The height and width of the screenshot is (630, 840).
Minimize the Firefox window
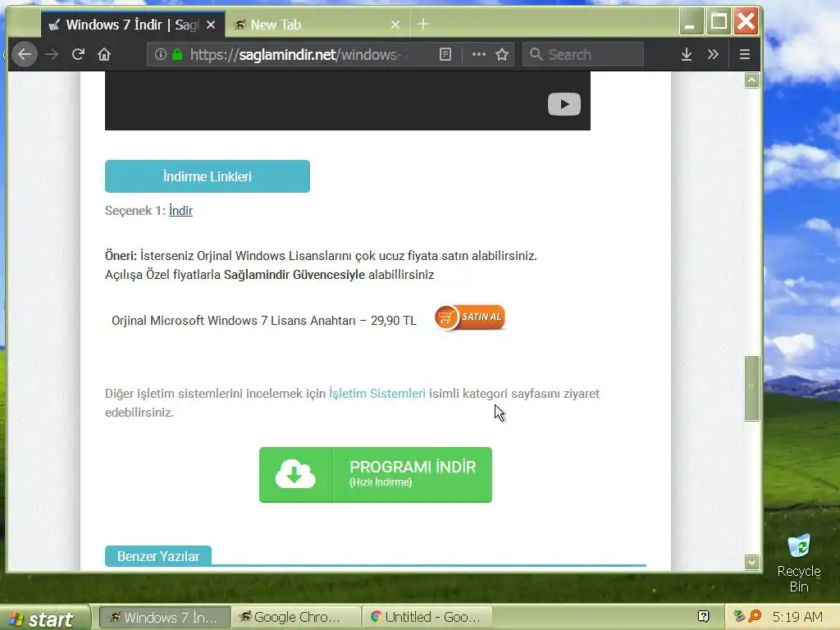(x=691, y=22)
